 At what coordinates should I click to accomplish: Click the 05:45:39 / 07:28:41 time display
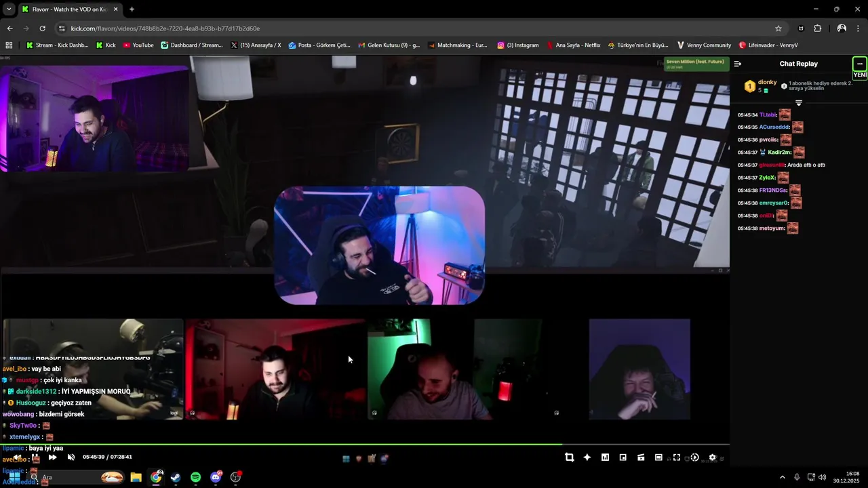pyautogui.click(x=107, y=457)
